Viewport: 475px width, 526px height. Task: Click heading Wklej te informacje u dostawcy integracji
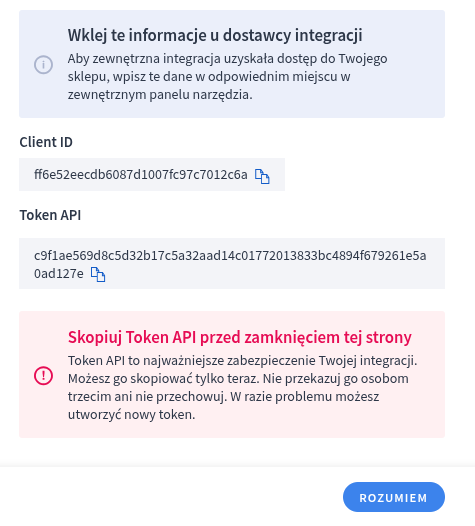click(215, 35)
